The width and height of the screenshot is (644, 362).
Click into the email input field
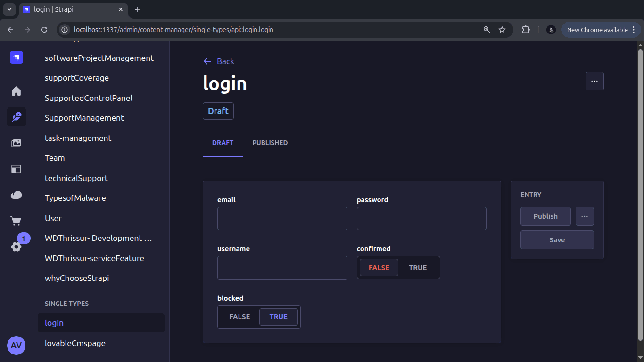[x=282, y=219]
